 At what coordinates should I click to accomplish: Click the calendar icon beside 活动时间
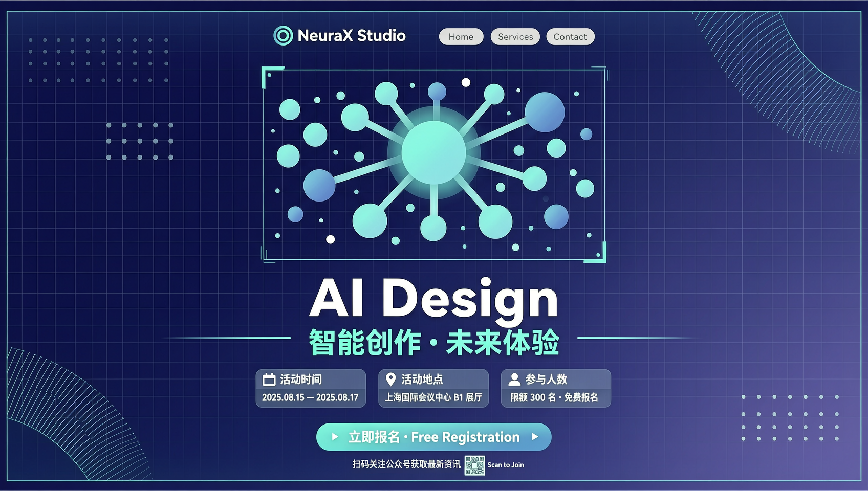pos(269,379)
